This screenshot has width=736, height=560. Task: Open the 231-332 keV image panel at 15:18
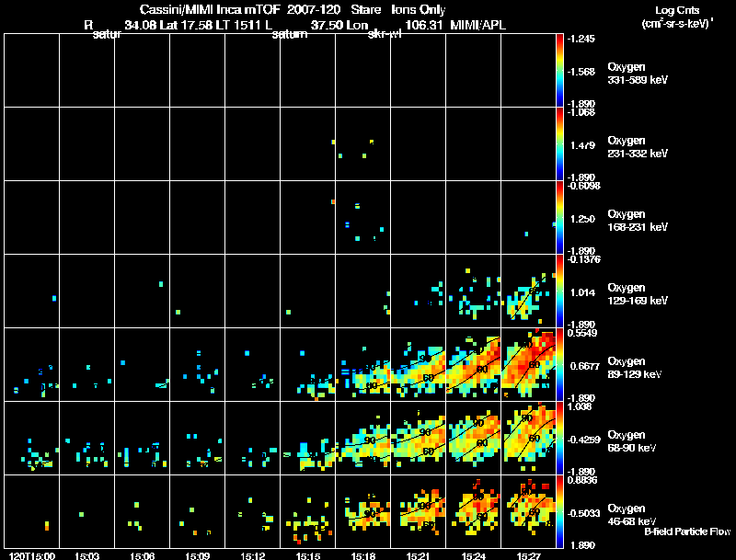click(362, 144)
